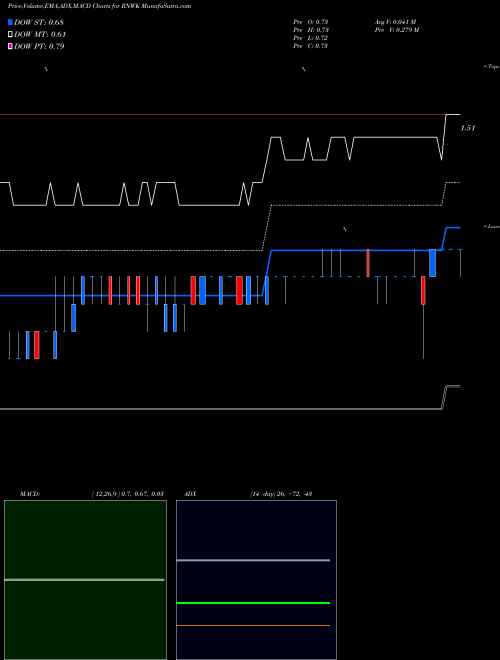Select the 'DOW ST: 0.68' legend text
Viewport: 500px width, 660px height.
39,22
